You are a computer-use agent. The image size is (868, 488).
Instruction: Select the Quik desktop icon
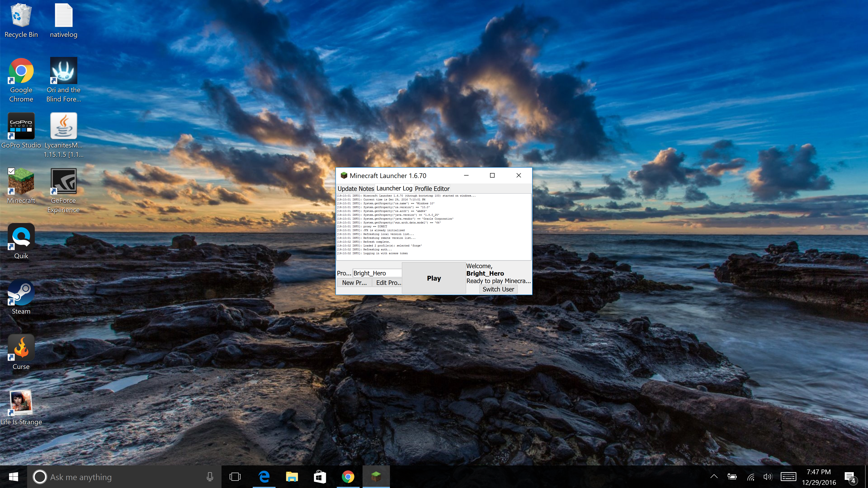point(21,237)
